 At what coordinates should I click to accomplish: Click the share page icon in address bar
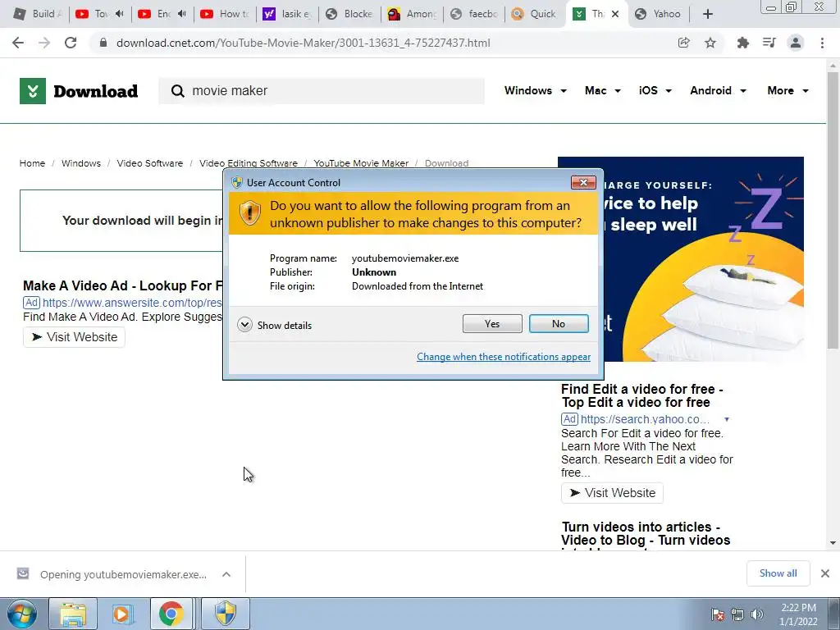(683, 43)
